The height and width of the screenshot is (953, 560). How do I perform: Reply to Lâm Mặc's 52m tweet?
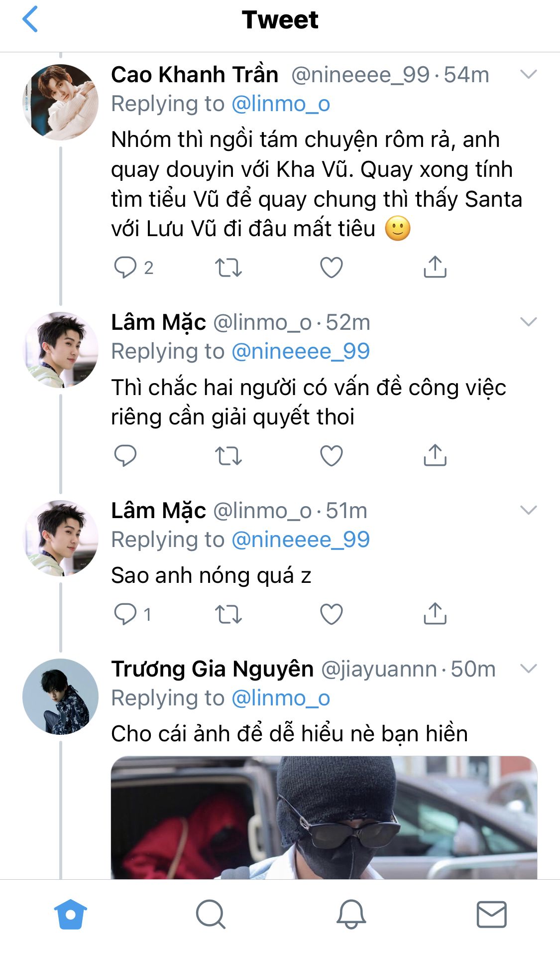[x=125, y=455]
